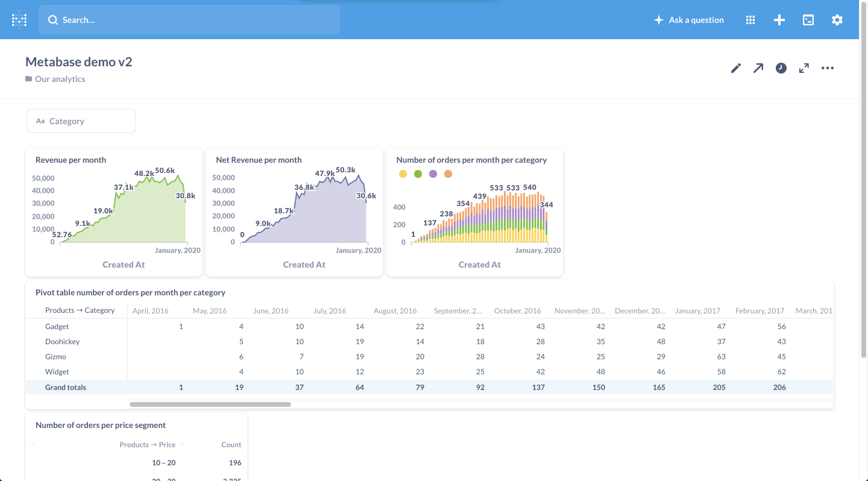868x481 pixels.
Task: Open the browse data grid icon
Action: click(x=750, y=20)
